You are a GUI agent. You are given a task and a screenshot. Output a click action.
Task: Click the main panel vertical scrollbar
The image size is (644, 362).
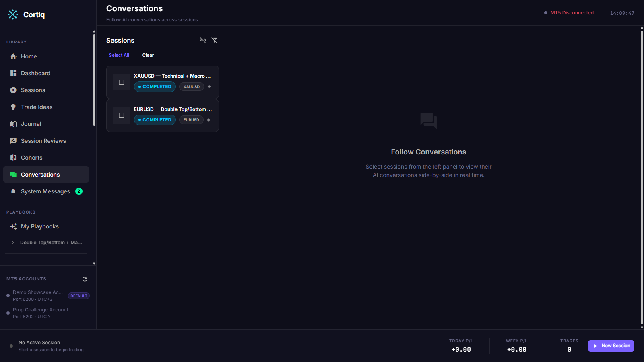(x=642, y=177)
